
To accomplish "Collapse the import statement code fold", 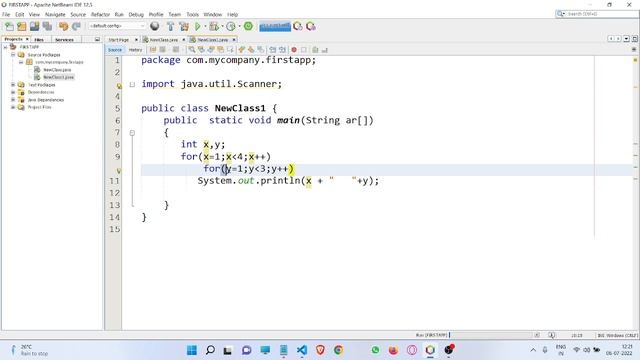I will pyautogui.click(x=132, y=84).
